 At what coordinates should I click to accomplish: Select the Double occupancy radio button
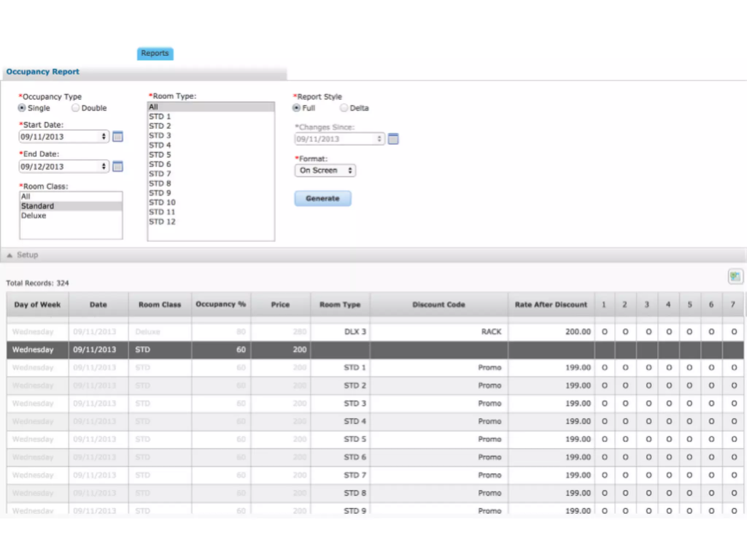coord(76,108)
